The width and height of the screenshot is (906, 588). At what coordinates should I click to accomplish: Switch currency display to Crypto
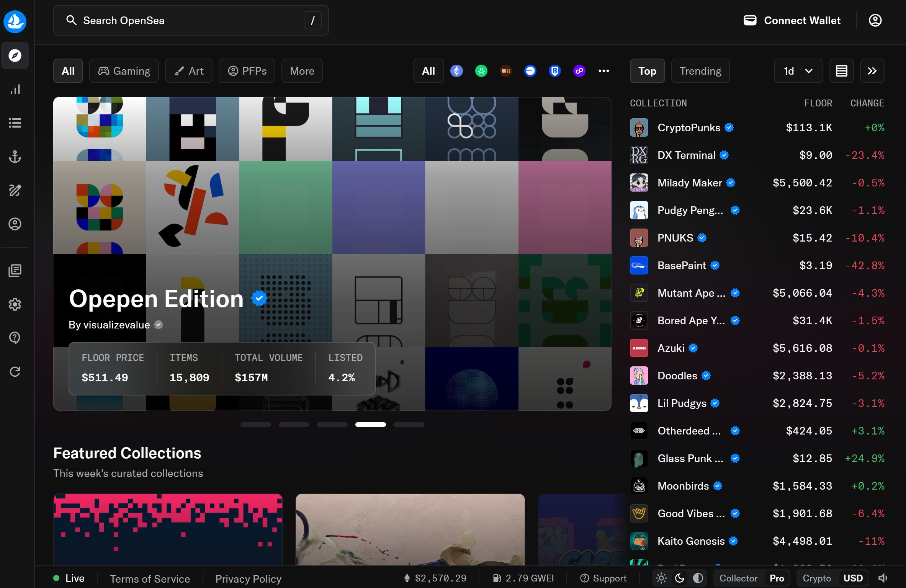[x=816, y=578]
